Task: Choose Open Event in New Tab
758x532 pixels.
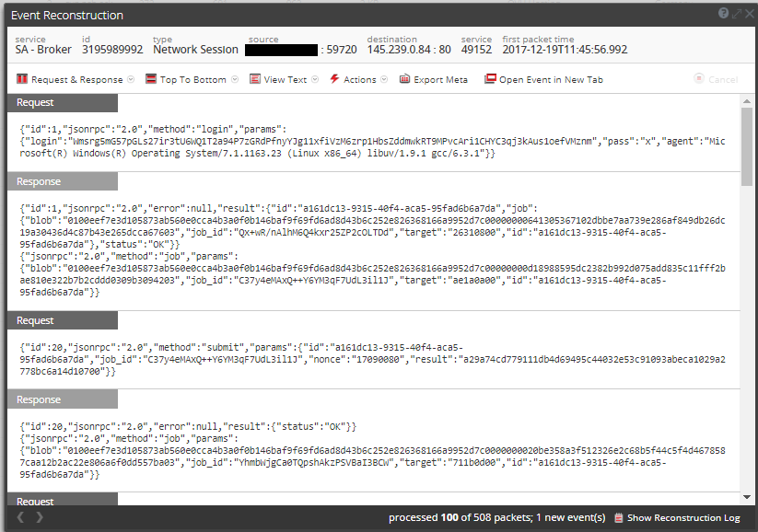Action: [x=551, y=80]
